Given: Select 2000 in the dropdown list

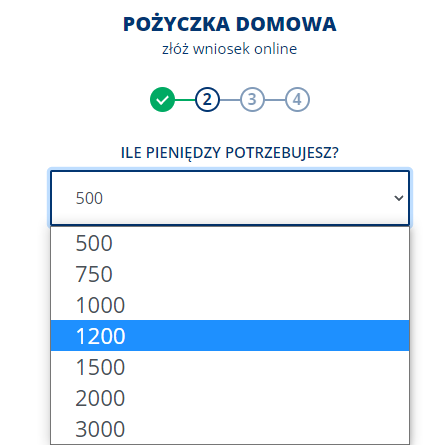Looking at the screenshot, I should pos(230,398).
